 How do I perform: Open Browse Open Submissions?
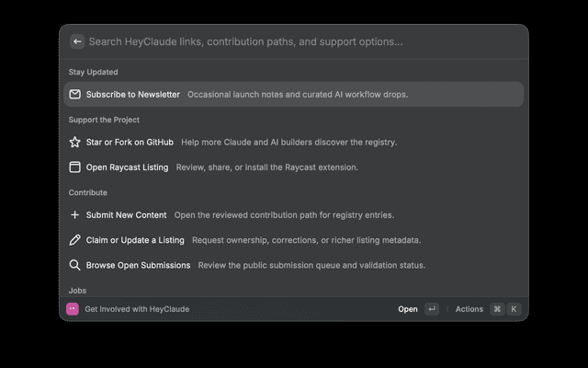click(x=138, y=265)
